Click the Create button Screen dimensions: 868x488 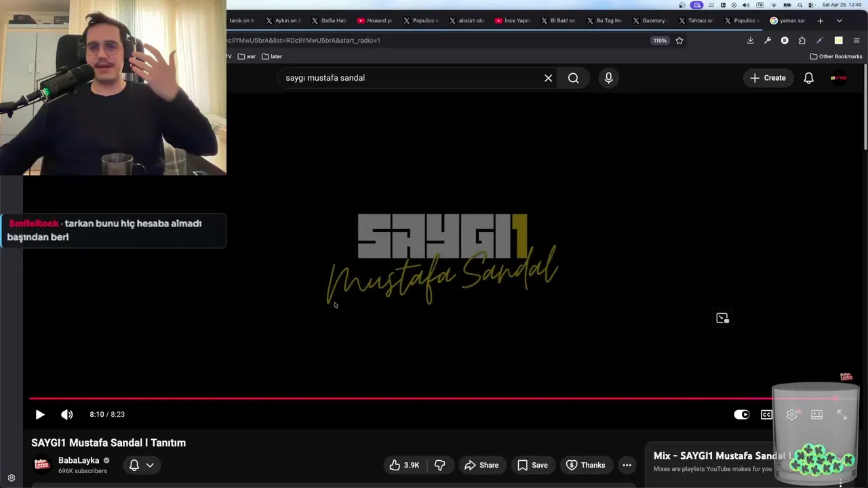coord(768,78)
